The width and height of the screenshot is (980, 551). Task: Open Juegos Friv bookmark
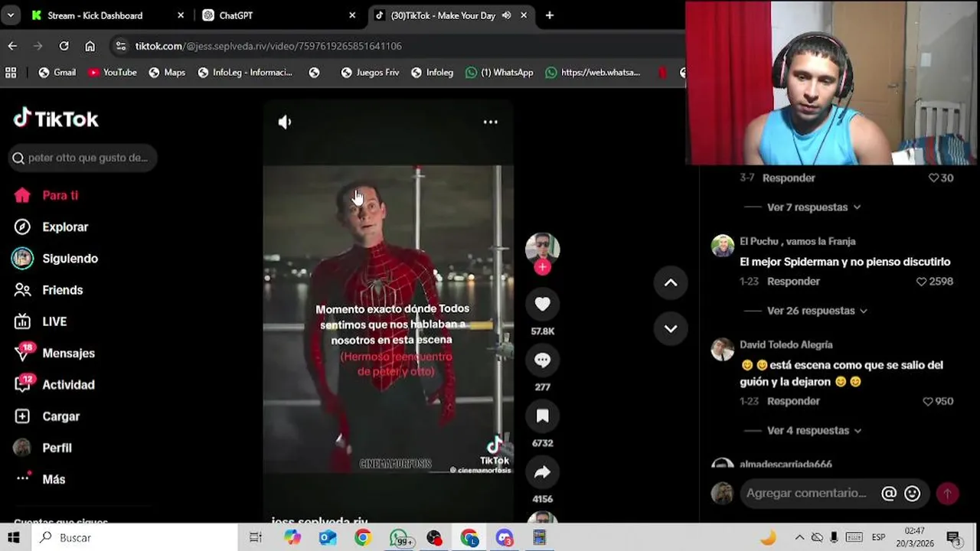pyautogui.click(x=370, y=72)
